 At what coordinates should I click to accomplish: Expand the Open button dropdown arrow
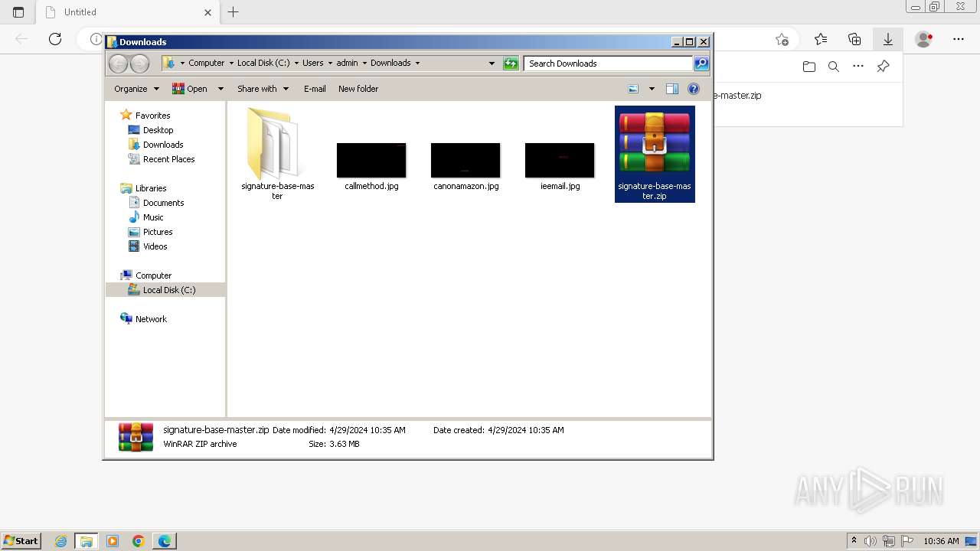tap(220, 89)
